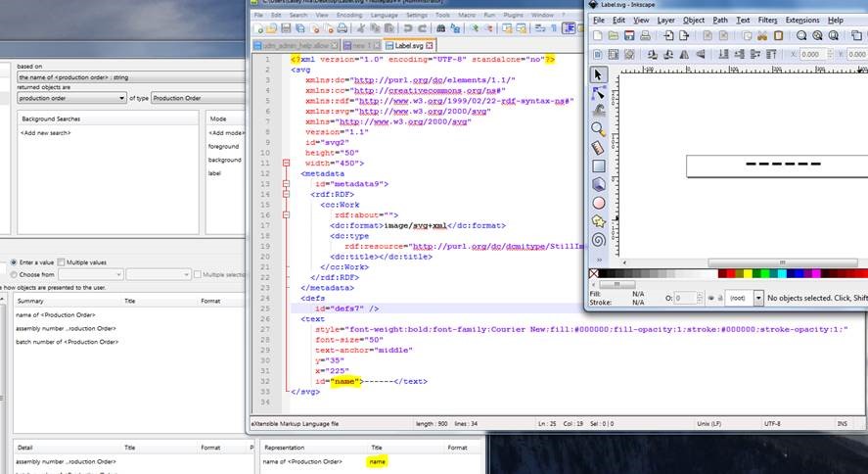Select the Inkscape Ellipse circle tool

[x=599, y=203]
